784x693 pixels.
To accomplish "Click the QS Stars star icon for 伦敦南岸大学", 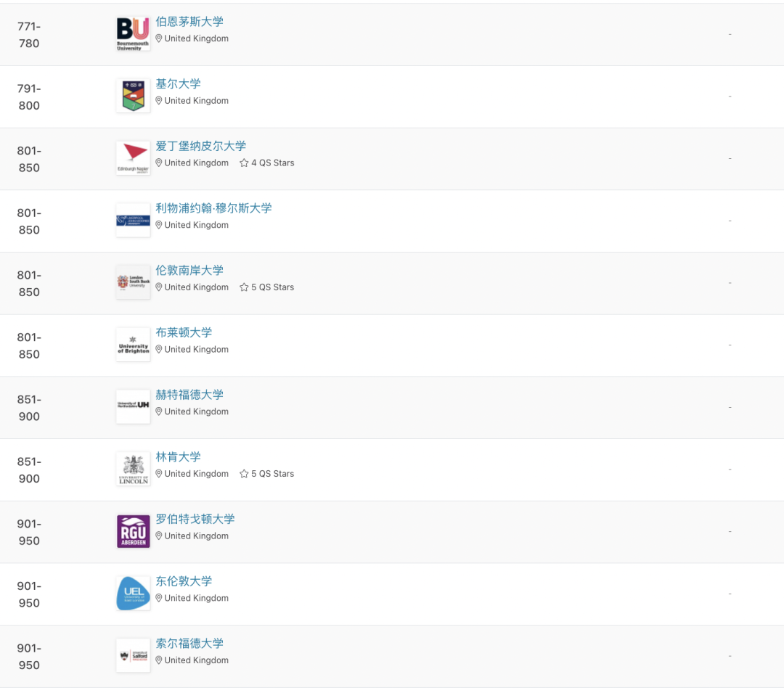I will coord(244,287).
